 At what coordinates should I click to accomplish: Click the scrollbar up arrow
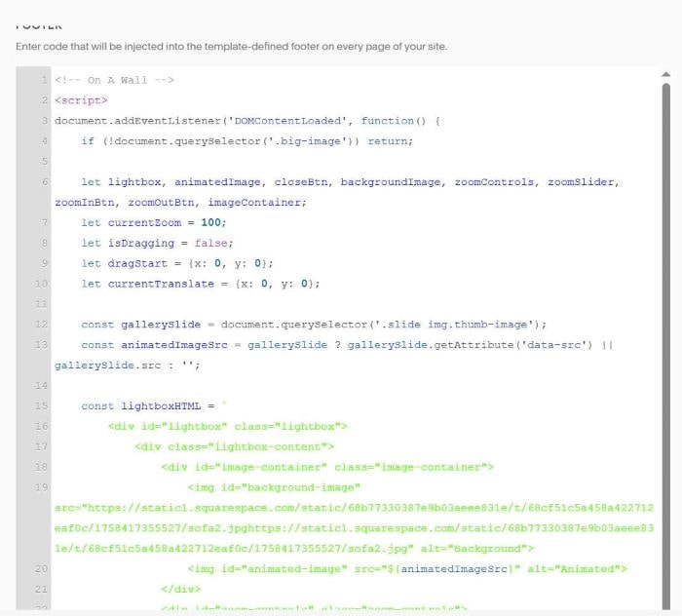(665, 74)
